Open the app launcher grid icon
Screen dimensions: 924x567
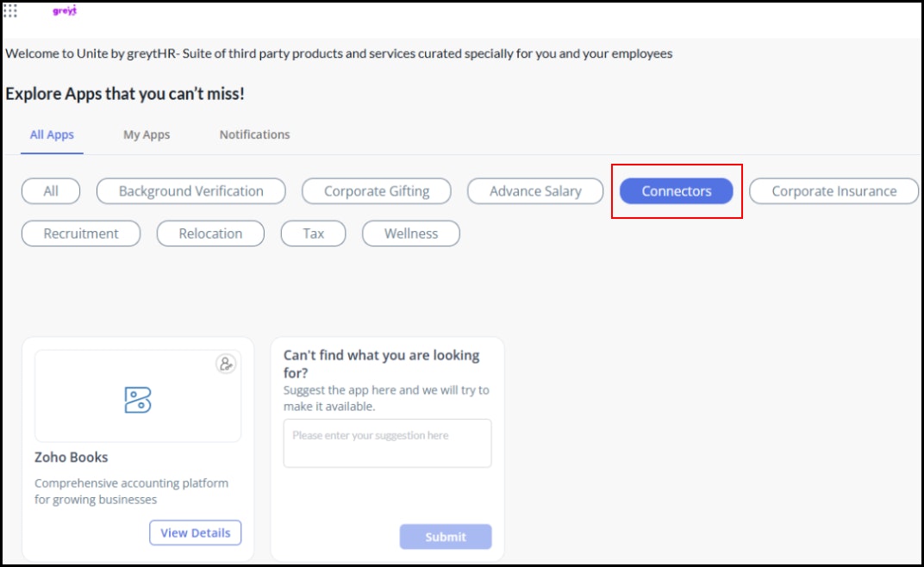(x=10, y=10)
